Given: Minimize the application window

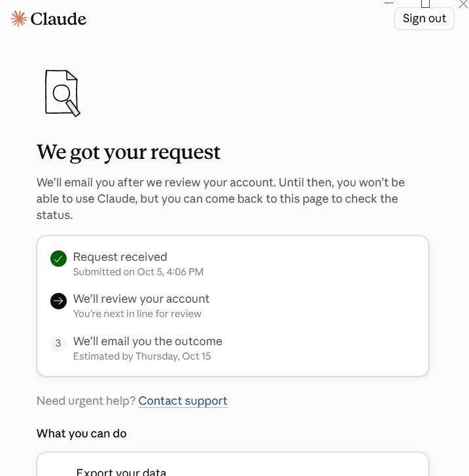Looking at the screenshot, I should (389, 3).
